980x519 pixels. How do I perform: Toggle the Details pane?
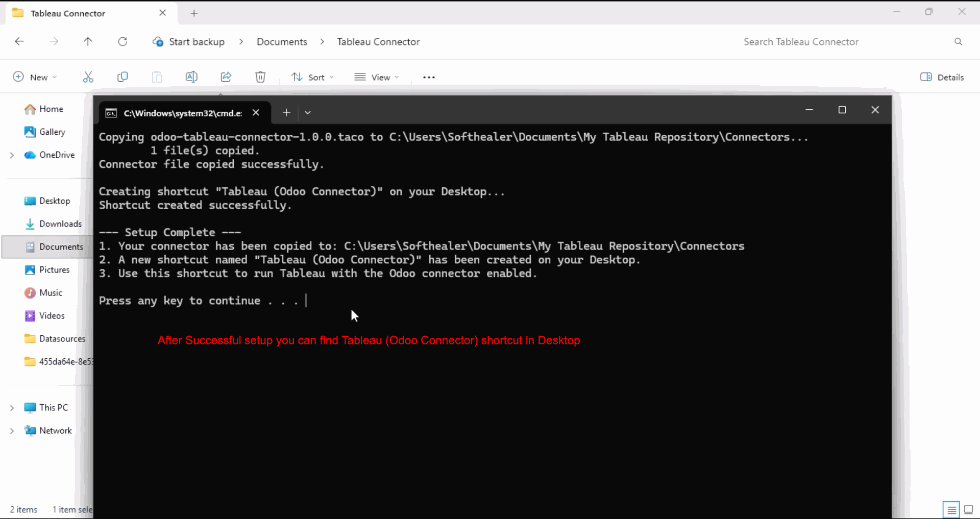coord(942,77)
